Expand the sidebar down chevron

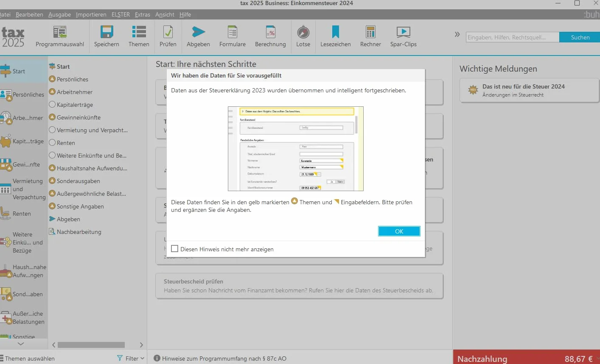pos(20,344)
